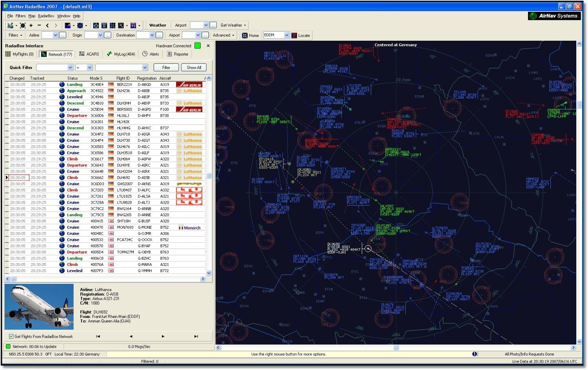The image size is (588, 370).
Task: Click the Home location icon
Action: click(x=245, y=36)
